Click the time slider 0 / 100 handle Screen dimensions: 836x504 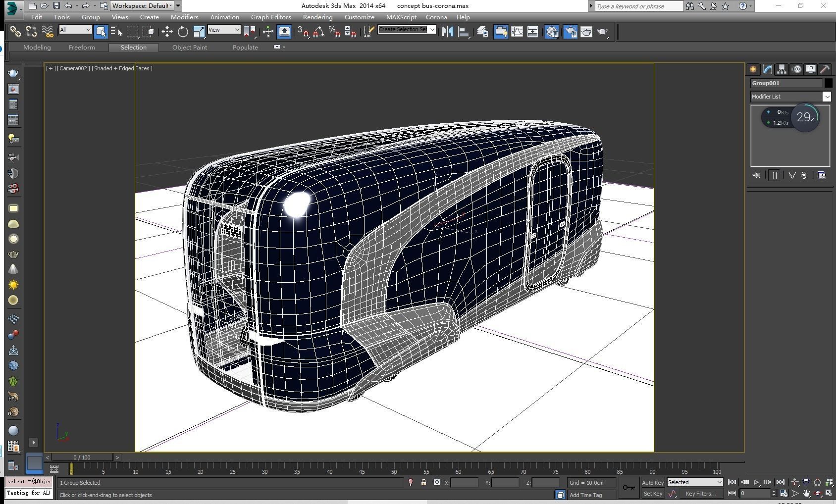click(x=82, y=457)
